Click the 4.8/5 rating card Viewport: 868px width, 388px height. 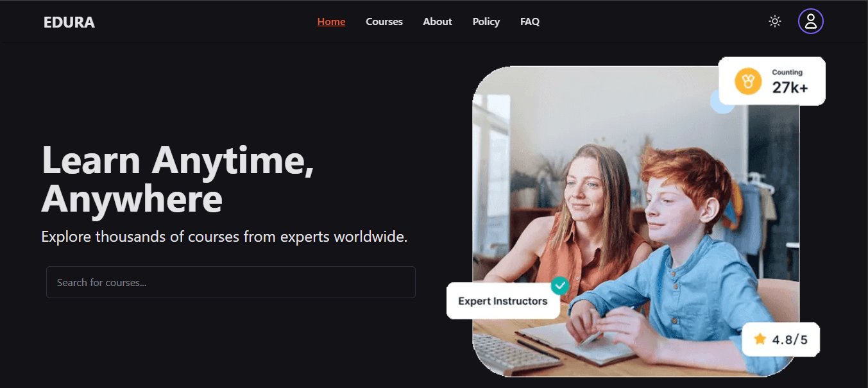(781, 339)
